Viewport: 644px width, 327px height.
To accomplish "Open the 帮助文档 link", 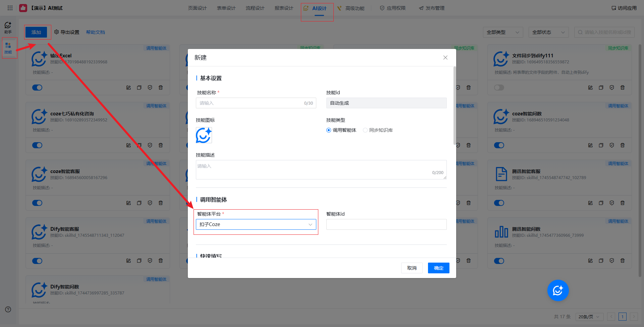I will point(95,32).
